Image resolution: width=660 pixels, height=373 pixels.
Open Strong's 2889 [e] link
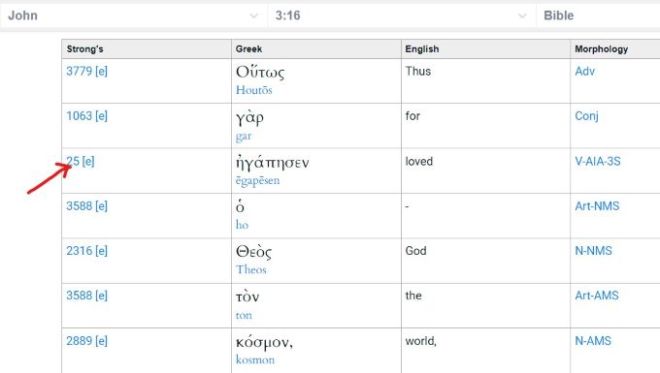tap(87, 341)
